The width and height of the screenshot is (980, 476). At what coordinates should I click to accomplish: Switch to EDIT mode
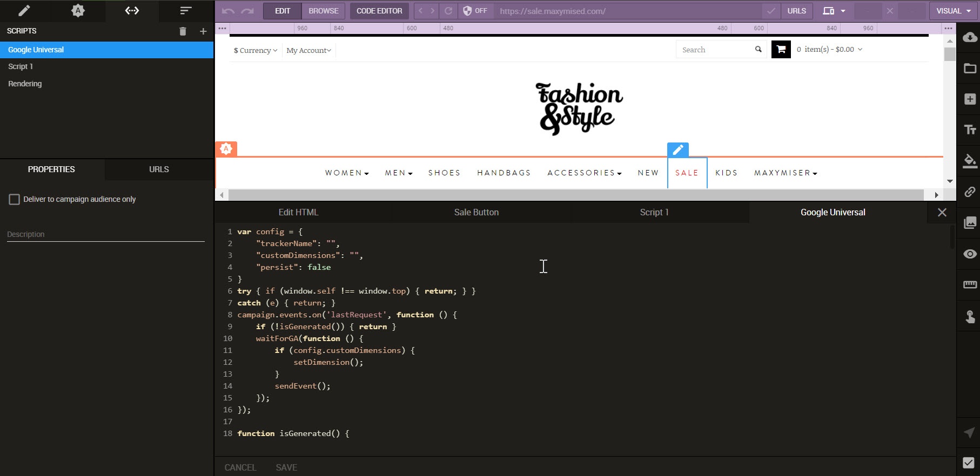pyautogui.click(x=283, y=11)
